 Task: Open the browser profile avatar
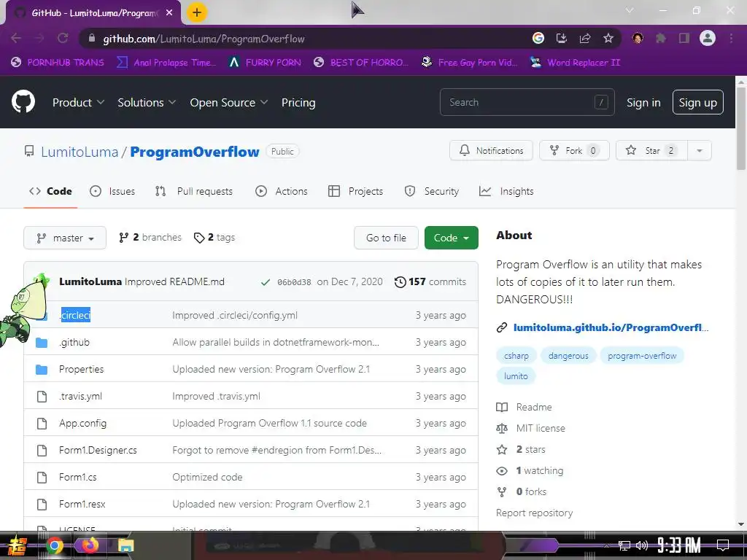pos(708,38)
